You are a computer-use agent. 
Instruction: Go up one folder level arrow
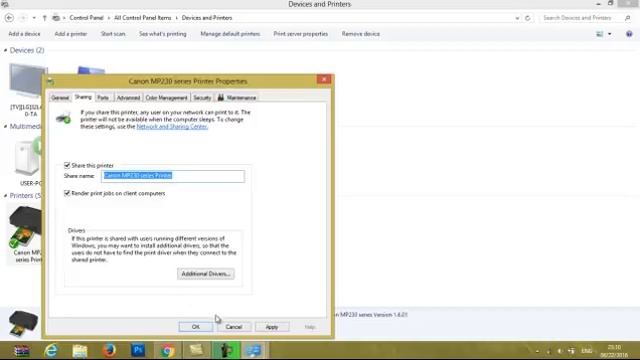pos(44,18)
